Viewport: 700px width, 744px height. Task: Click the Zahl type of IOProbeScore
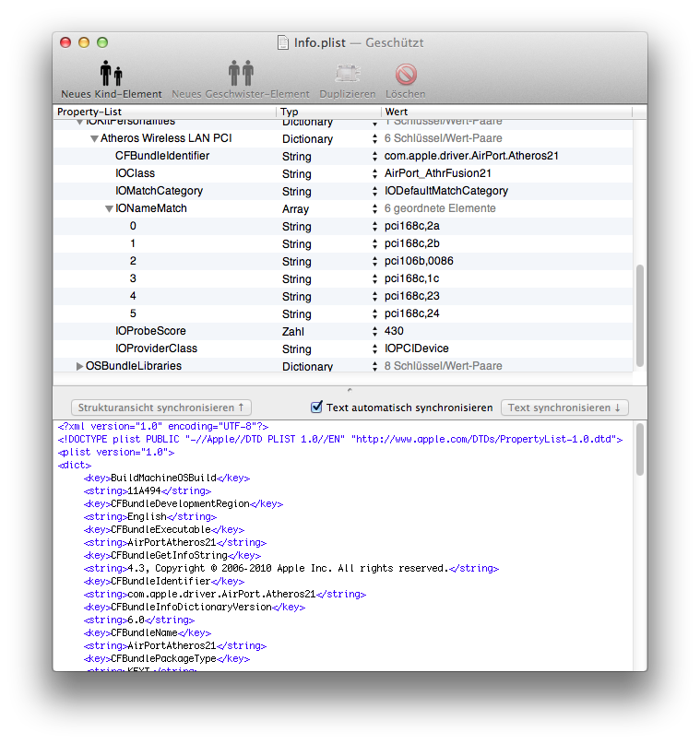click(292, 331)
